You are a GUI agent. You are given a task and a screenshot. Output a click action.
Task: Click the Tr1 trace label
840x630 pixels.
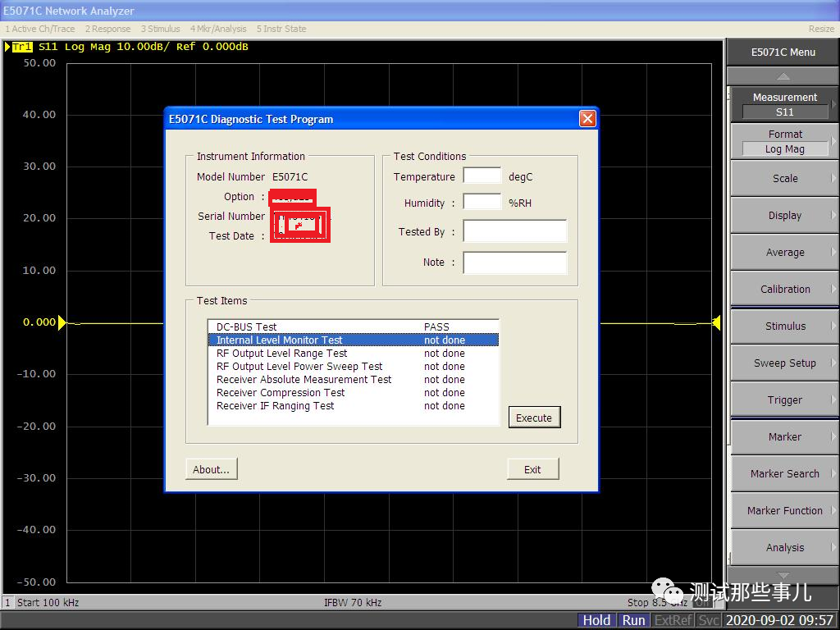(22, 47)
